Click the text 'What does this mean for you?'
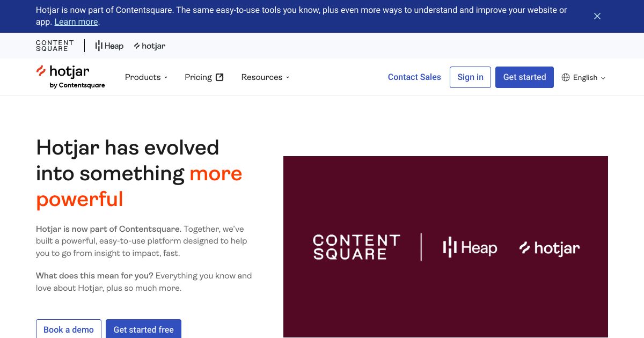644x338 pixels. click(94, 276)
